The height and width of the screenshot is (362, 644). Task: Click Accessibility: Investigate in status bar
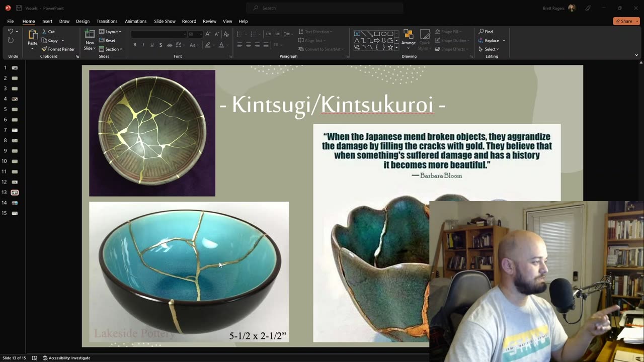(x=66, y=358)
